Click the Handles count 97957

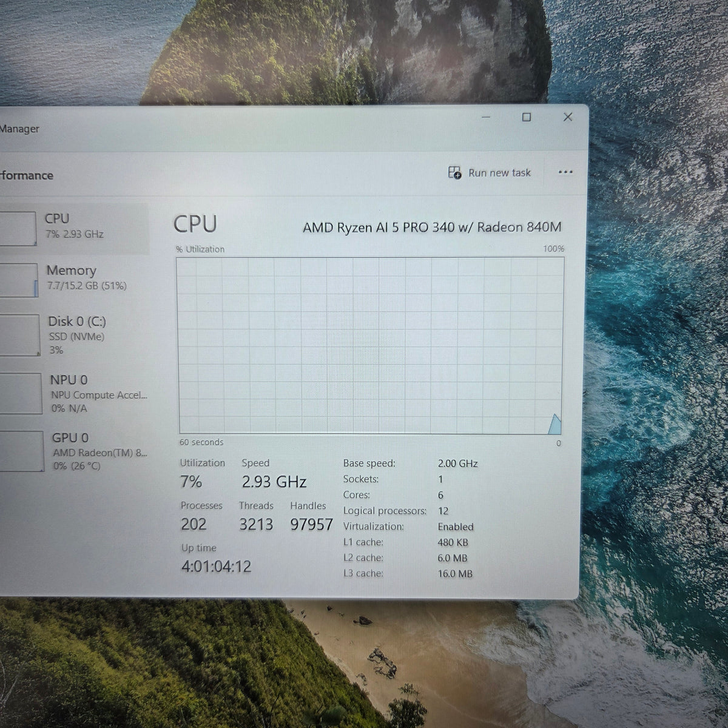click(x=311, y=524)
